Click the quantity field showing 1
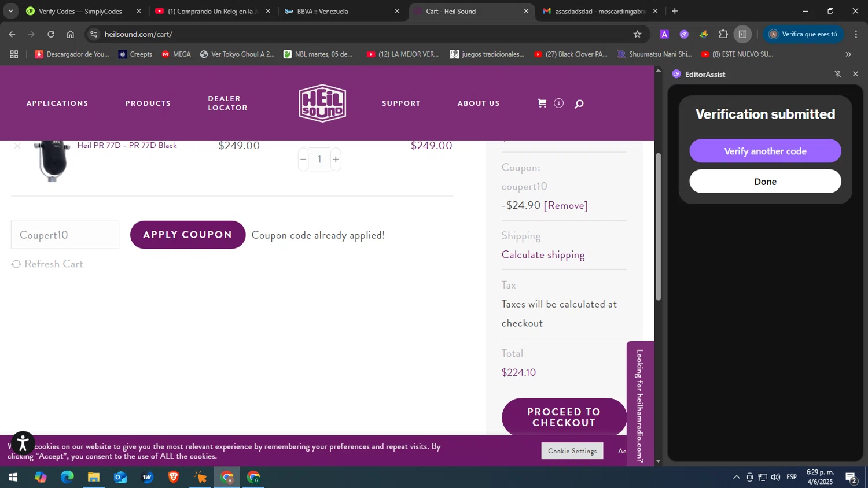 pos(319,159)
